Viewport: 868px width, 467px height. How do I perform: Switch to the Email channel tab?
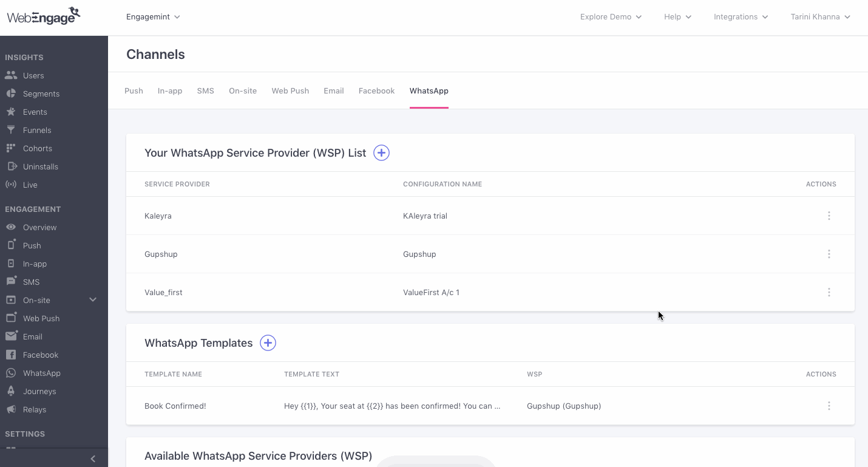coord(334,91)
